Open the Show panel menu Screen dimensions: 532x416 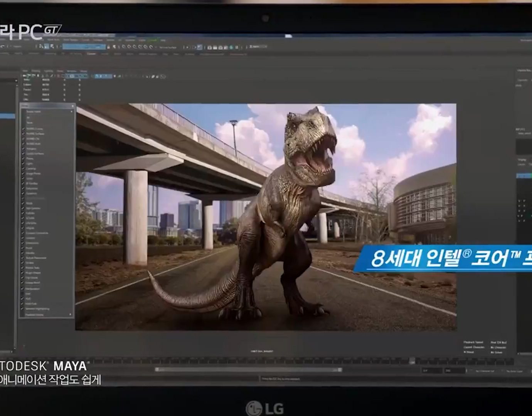coord(60,71)
